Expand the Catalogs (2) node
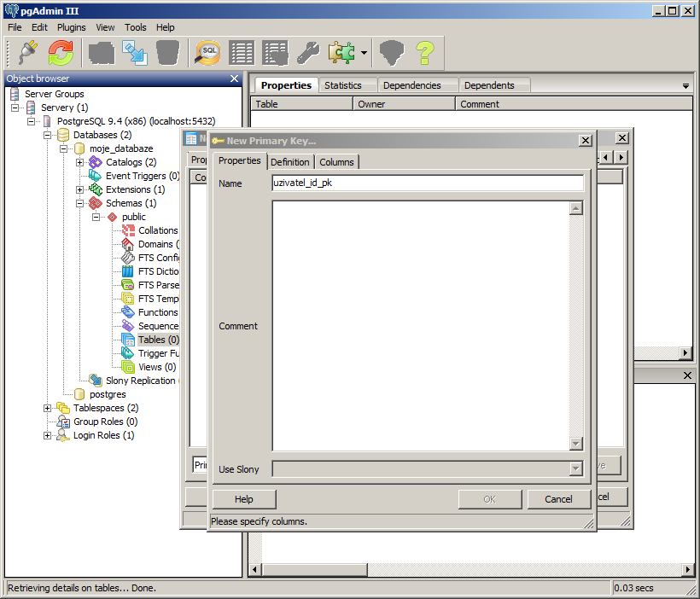The height and width of the screenshot is (599, 700). coord(80,162)
